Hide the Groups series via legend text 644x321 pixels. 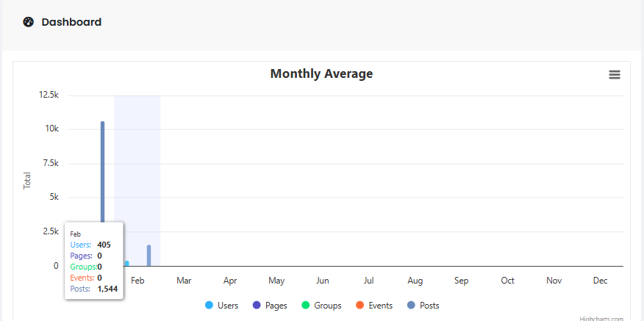(328, 306)
